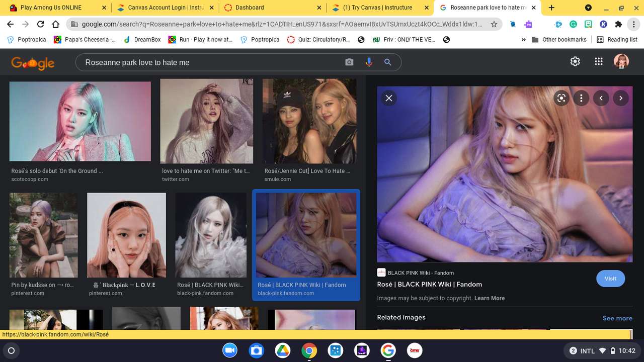Image resolution: width=644 pixels, height=362 pixels.
Task: Click the address bar URL
Action: pyautogui.click(x=282, y=24)
